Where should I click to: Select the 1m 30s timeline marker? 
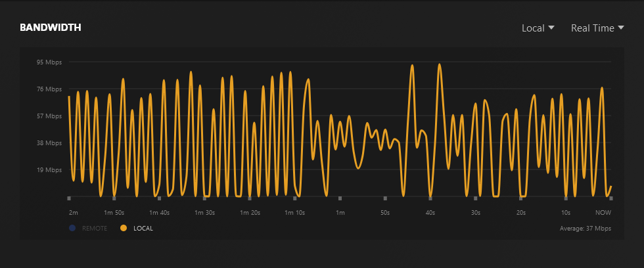coord(204,198)
